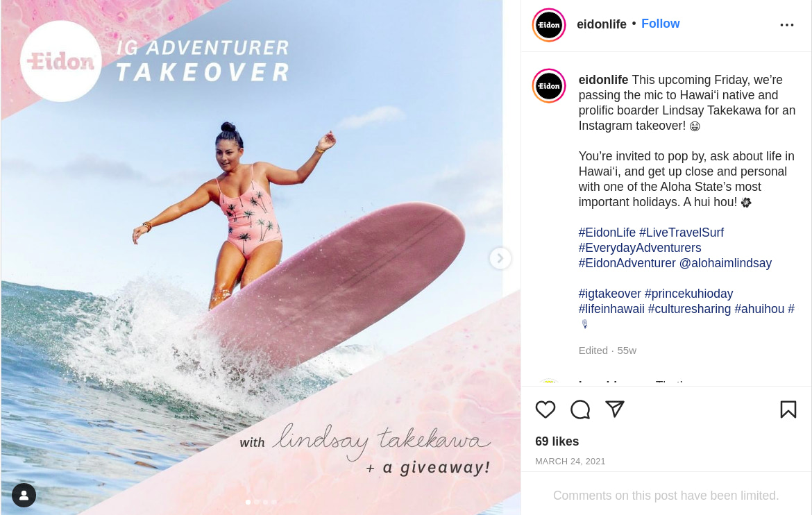Click Eidon profile avatar in header
The height and width of the screenshot is (515, 812).
click(549, 25)
